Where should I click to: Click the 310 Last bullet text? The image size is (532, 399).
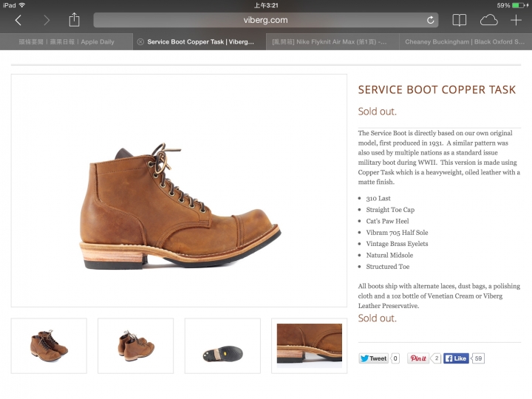[x=378, y=199]
